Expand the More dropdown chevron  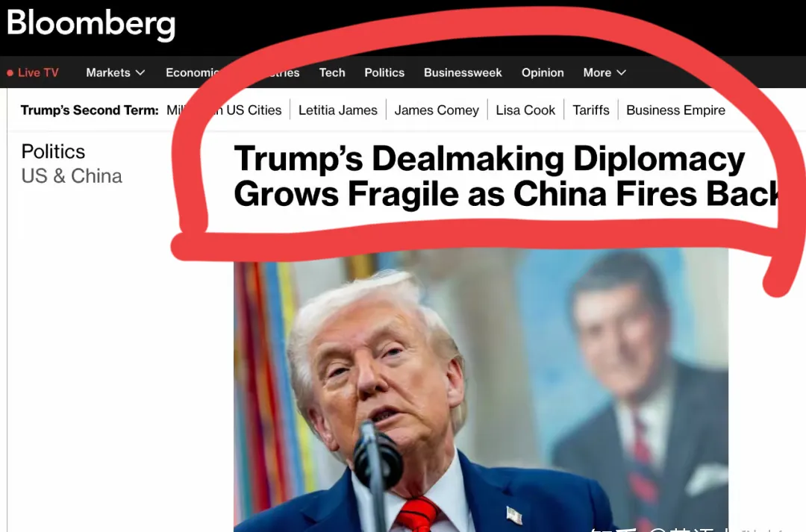(621, 73)
